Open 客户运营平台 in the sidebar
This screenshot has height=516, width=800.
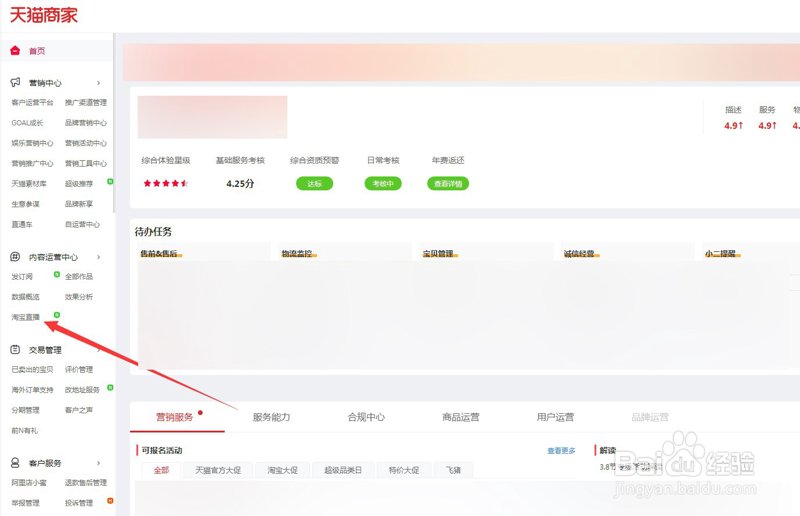click(x=32, y=103)
